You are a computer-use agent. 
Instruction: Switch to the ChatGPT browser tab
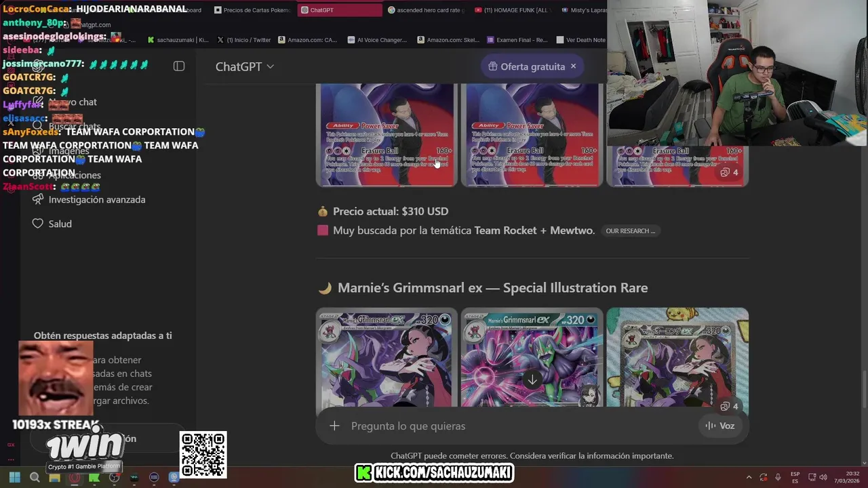point(339,10)
